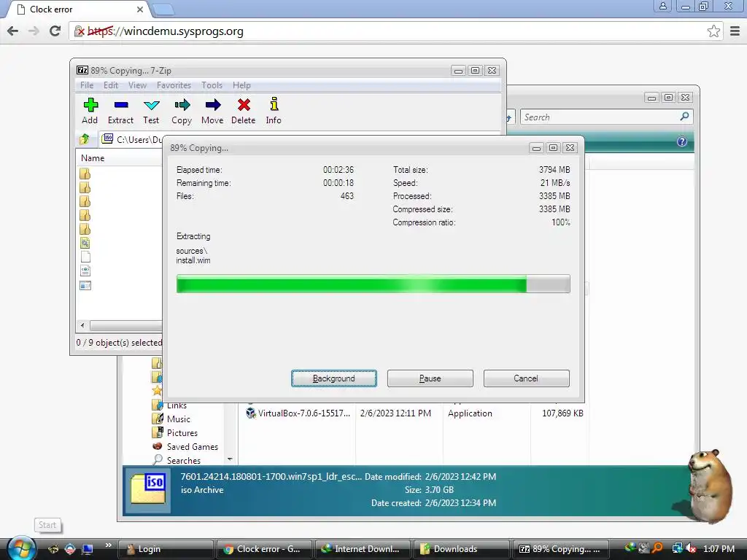Select the blank document file icon in 7-Zip
The width and height of the screenshot is (747, 560).
point(85,257)
